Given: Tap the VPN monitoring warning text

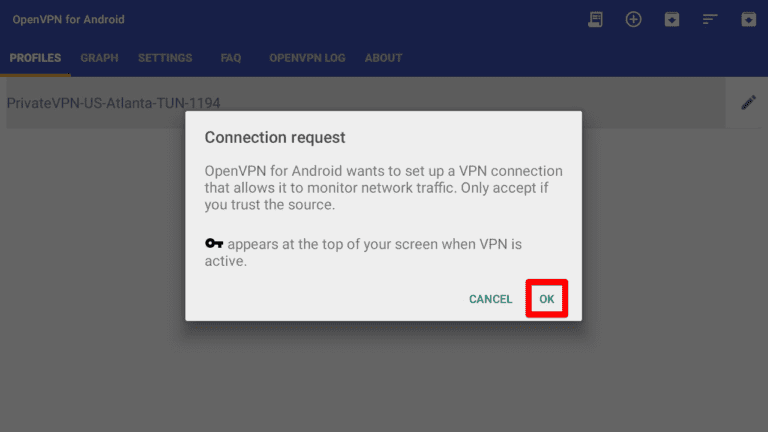Looking at the screenshot, I should [x=384, y=188].
